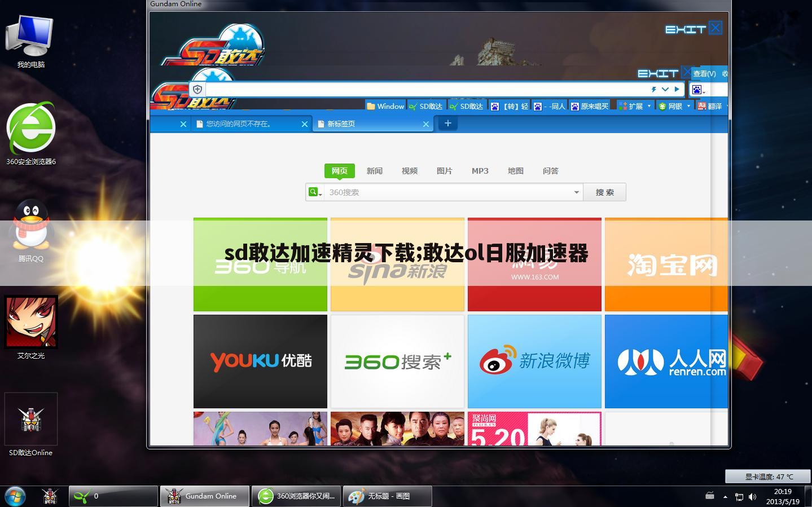Open the Window bookmarks folder
This screenshot has height=507, width=812.
(385, 106)
